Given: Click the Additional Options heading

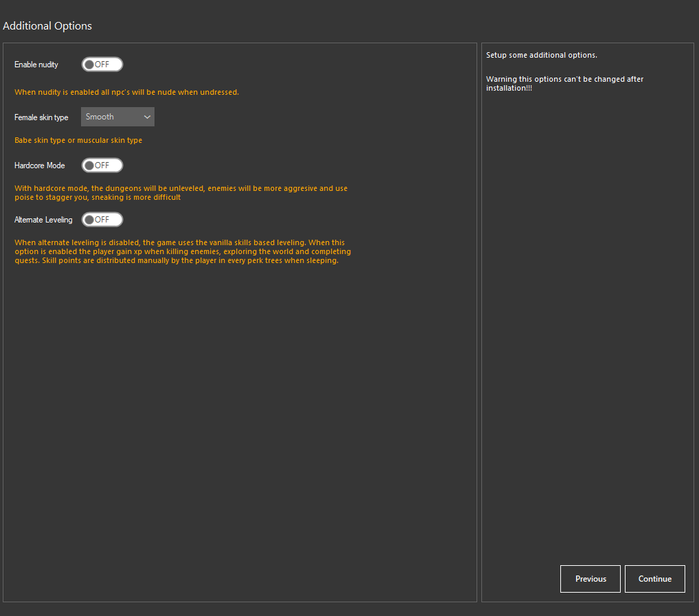Looking at the screenshot, I should coord(47,26).
